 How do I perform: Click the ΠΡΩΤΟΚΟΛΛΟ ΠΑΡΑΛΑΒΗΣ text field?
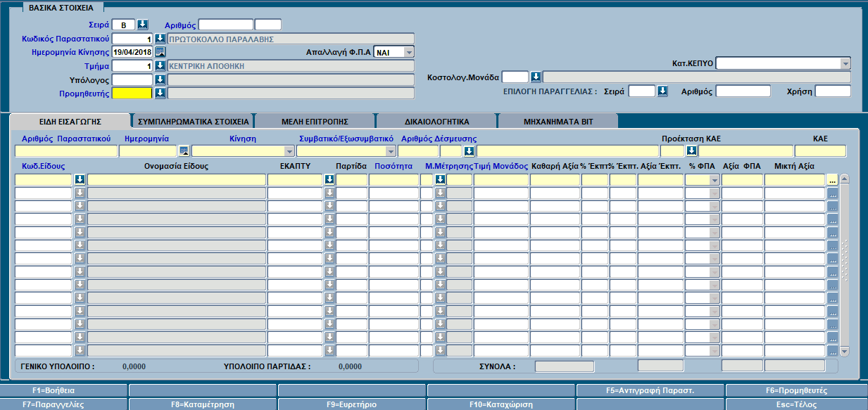(x=291, y=39)
